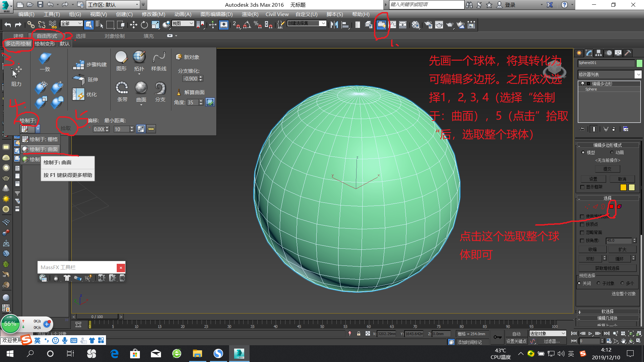Activate the Select Object tool
This screenshot has height=362, width=644.
(x=89, y=24)
